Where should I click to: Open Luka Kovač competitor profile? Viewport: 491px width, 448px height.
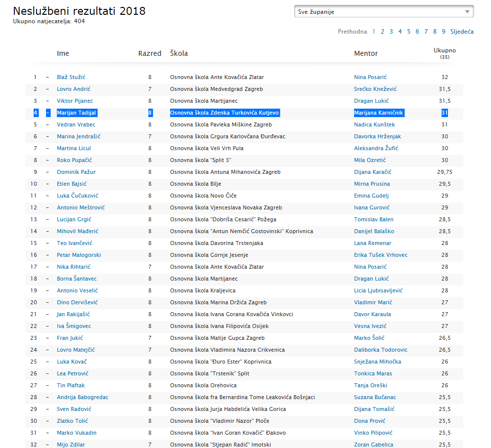tap(72, 362)
